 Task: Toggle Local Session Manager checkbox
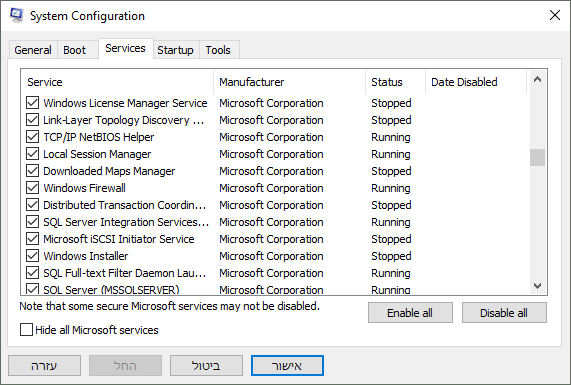click(x=32, y=154)
